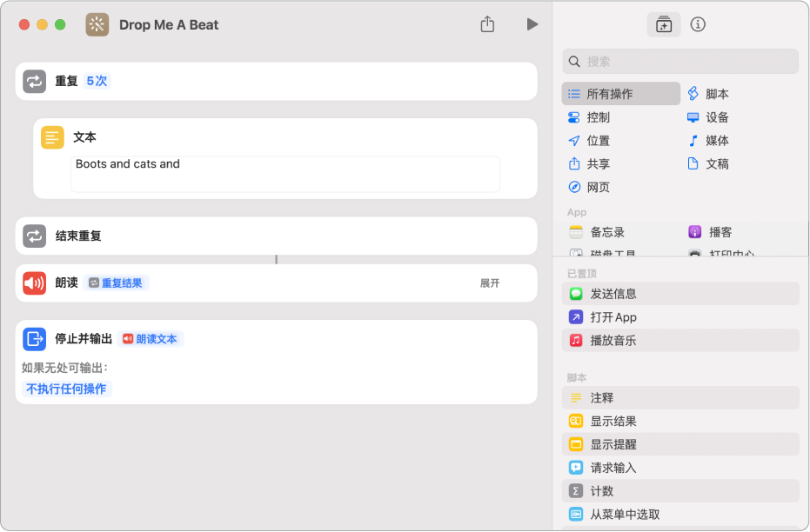Expand the 朗读 action with 展开

pos(490,283)
